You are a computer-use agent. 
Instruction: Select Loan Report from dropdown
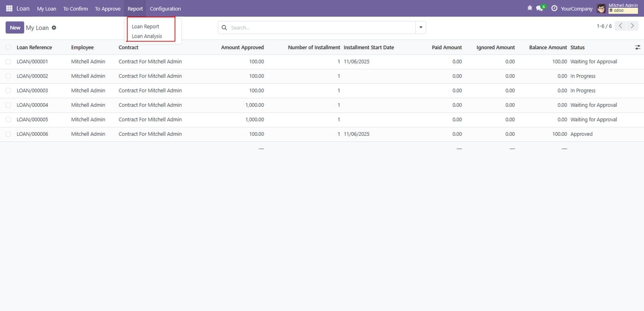coord(145,26)
